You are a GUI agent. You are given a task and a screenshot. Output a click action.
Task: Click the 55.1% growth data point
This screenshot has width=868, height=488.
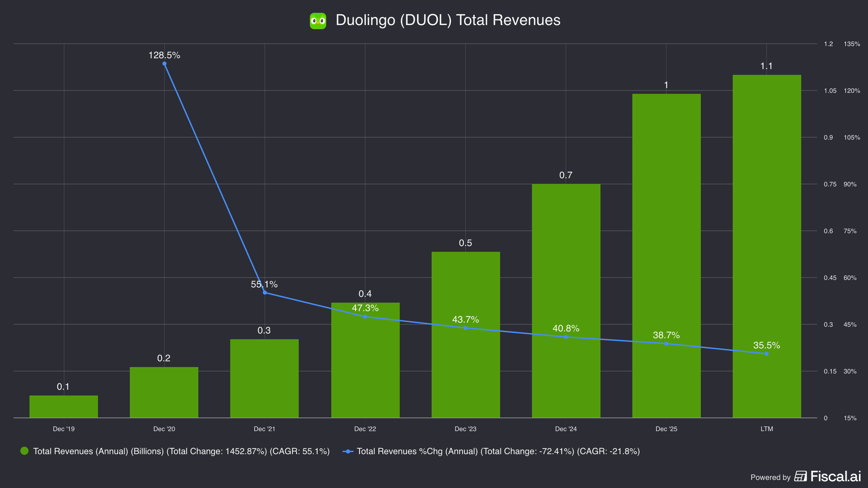(x=265, y=293)
